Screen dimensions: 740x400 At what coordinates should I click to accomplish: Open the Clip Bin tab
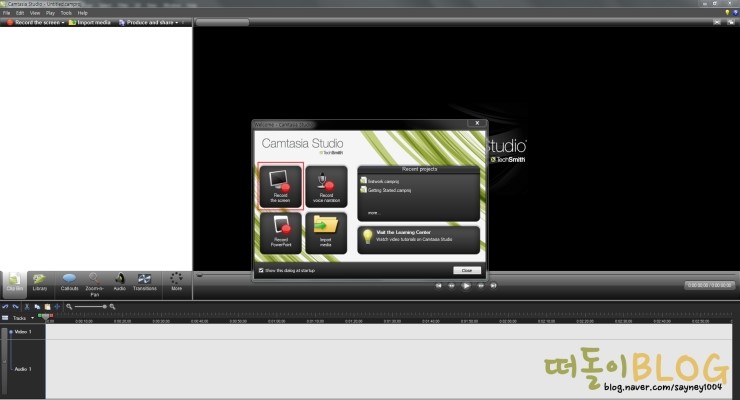(x=14, y=284)
